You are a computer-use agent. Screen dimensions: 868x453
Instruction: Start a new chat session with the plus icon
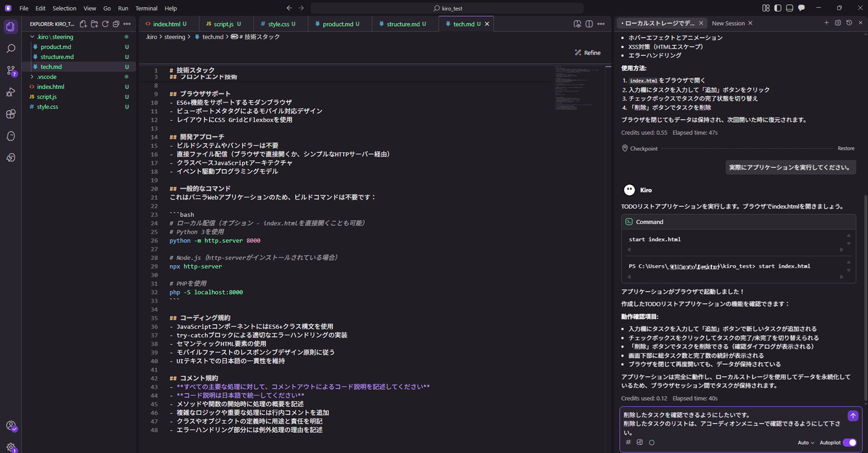point(827,23)
